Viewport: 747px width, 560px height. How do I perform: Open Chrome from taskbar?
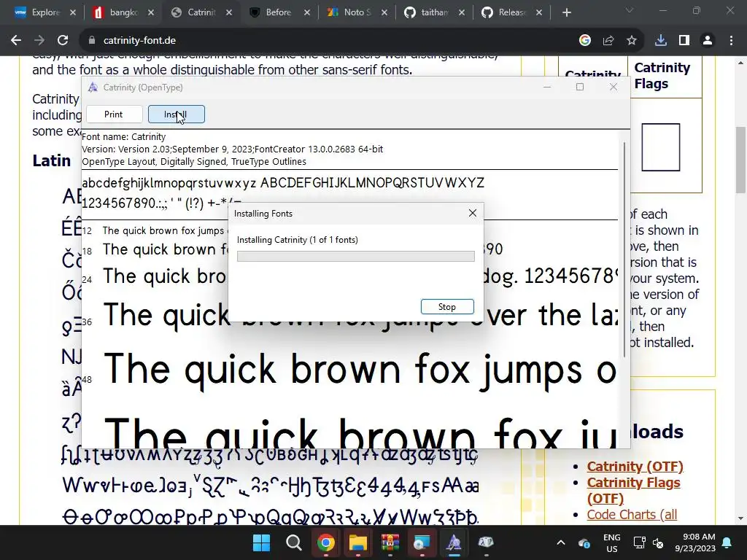pyautogui.click(x=326, y=542)
